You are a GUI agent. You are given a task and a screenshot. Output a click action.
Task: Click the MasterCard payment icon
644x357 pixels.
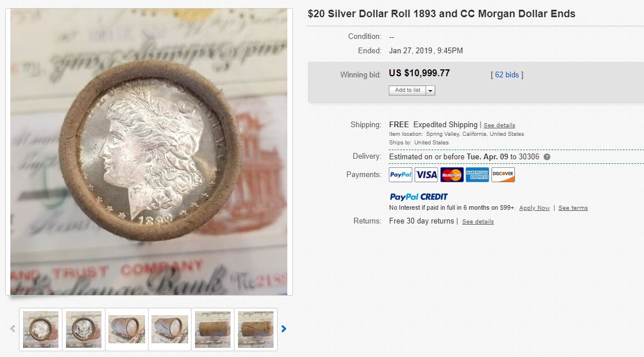tap(452, 175)
